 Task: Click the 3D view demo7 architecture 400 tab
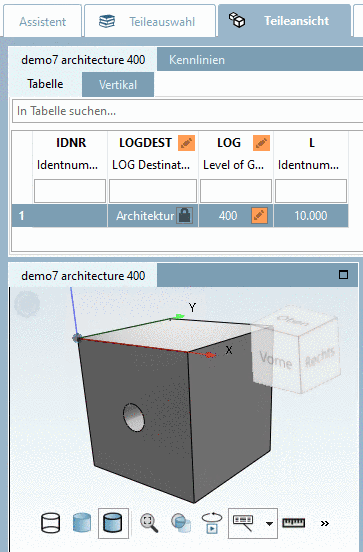(x=83, y=275)
